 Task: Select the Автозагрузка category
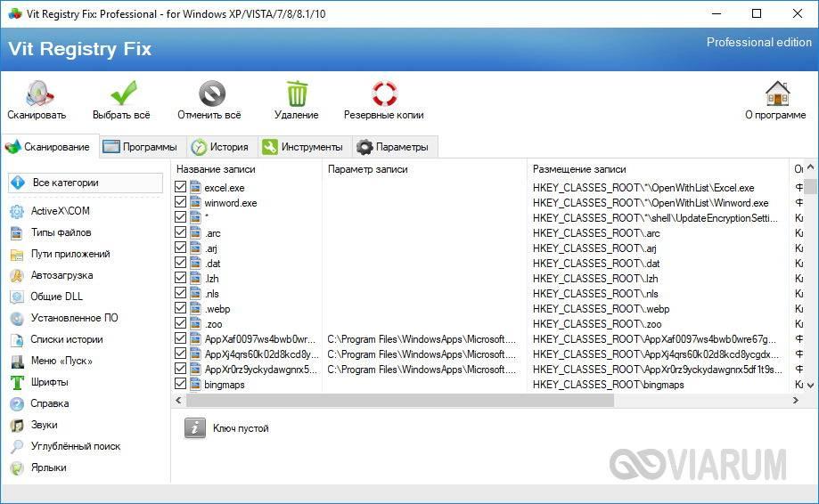[x=53, y=275]
